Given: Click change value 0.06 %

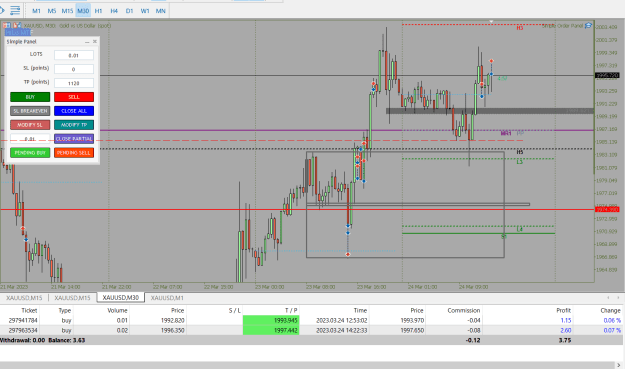Looking at the screenshot, I should tap(612, 320).
